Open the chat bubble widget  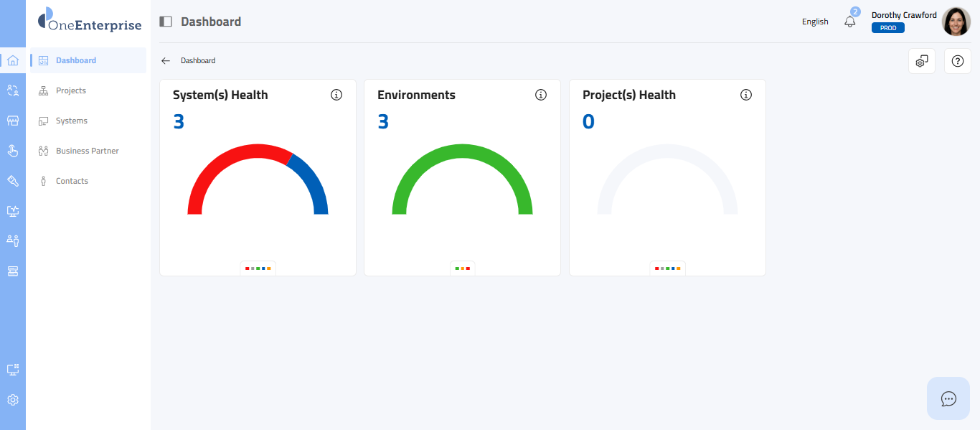coord(948,398)
